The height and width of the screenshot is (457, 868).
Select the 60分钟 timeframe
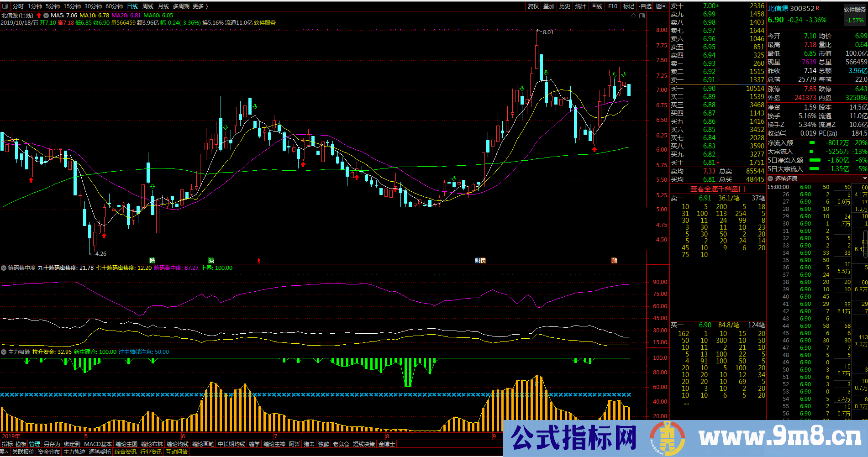114,6
